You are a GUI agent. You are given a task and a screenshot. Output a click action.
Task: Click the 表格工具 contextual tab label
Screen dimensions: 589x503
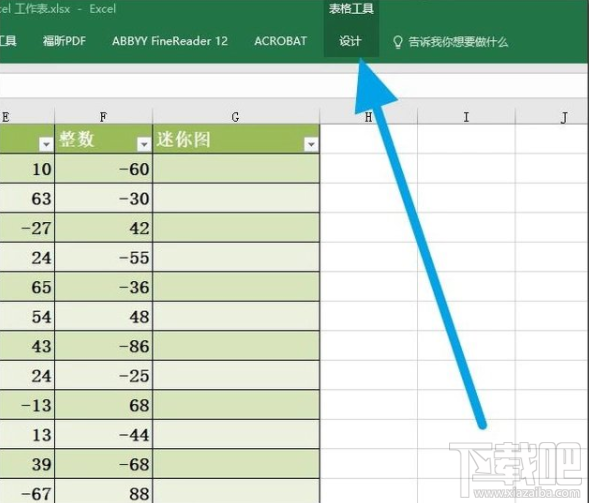coord(351,9)
